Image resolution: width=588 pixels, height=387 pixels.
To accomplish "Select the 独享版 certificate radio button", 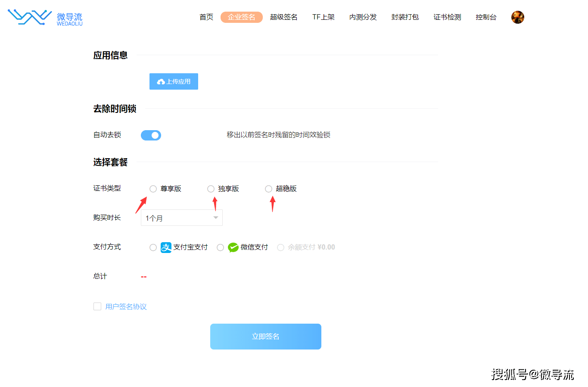I will pyautogui.click(x=211, y=189).
